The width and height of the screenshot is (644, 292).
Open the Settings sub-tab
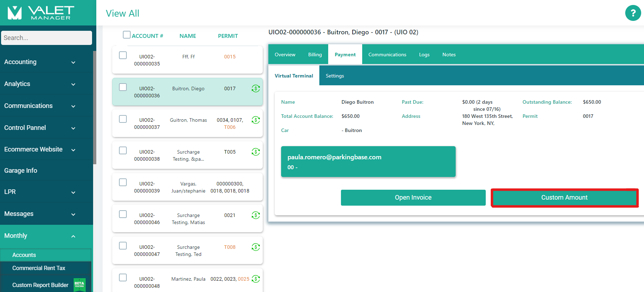pos(335,76)
